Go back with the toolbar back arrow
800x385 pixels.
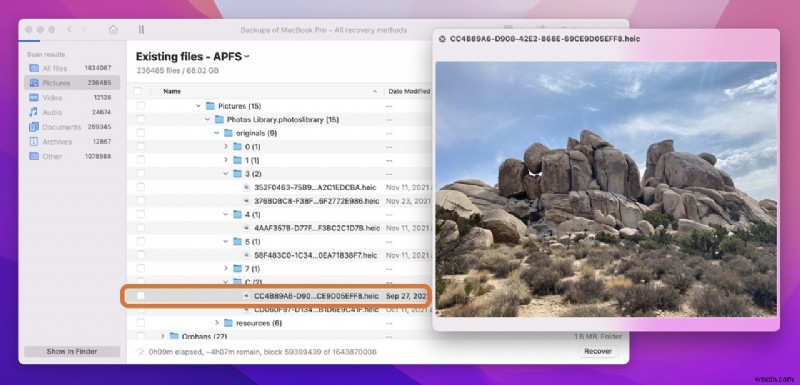click(x=70, y=30)
